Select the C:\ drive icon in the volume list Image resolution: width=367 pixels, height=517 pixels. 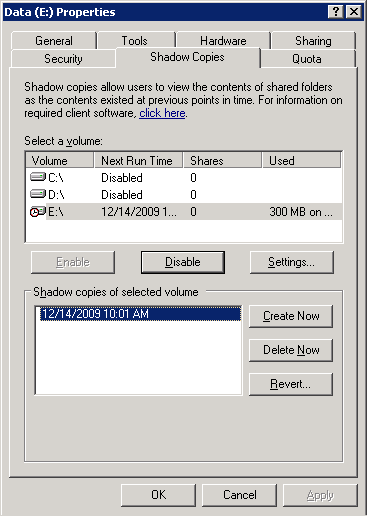pyautogui.click(x=38, y=177)
